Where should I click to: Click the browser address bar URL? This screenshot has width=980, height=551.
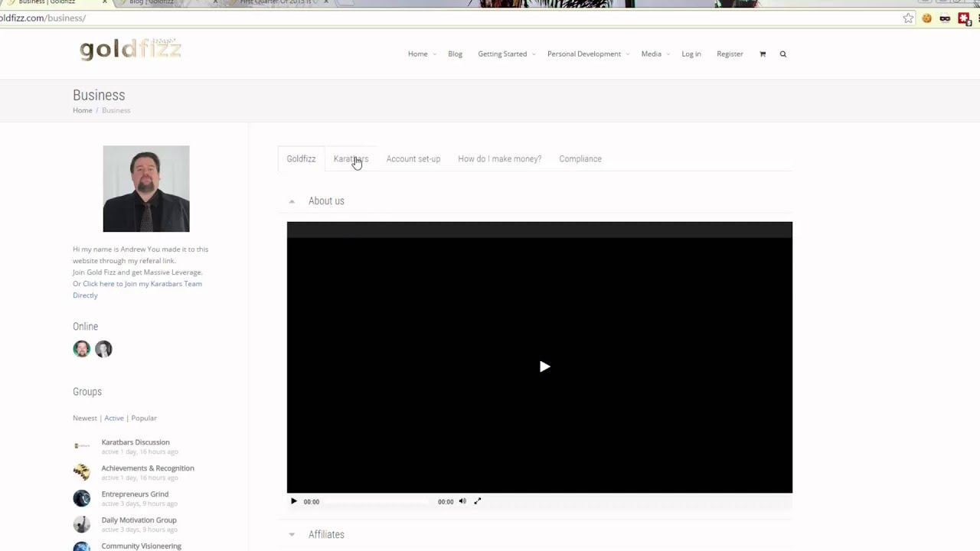pyautogui.click(x=43, y=18)
